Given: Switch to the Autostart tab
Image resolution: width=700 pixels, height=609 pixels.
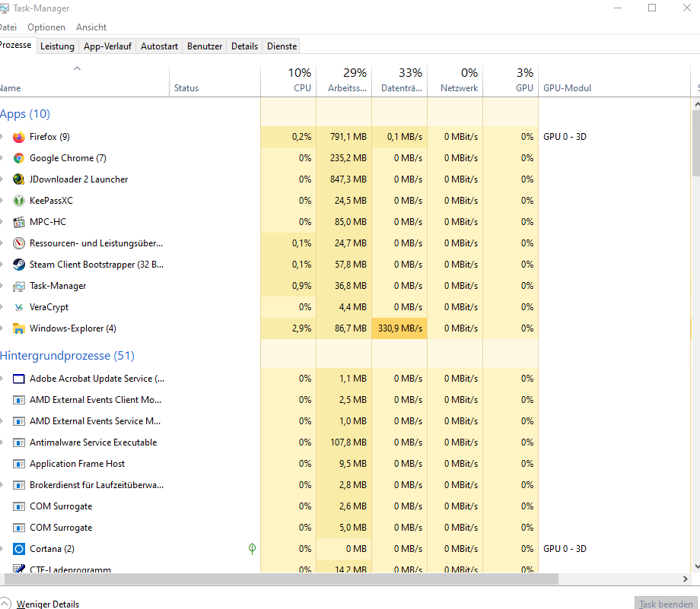Looking at the screenshot, I should point(159,46).
